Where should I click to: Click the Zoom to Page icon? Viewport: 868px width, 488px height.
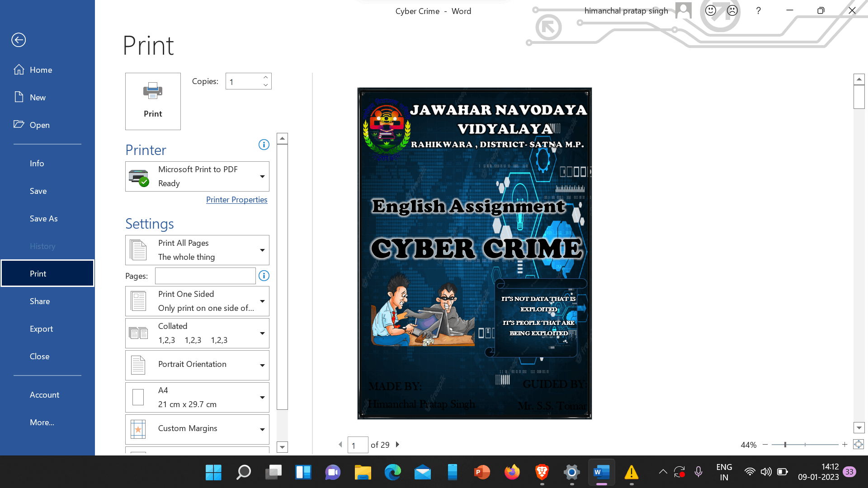[x=858, y=445]
